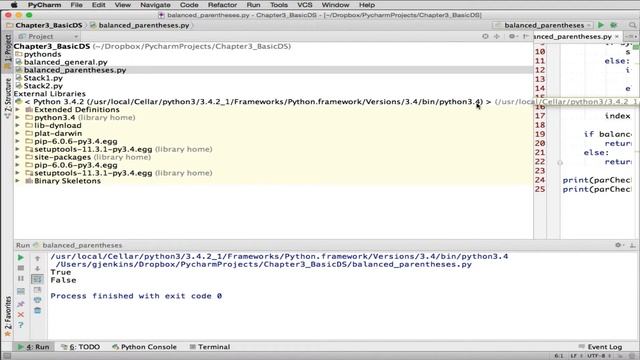
Task: Open Search Everywhere magnifier icon
Action: click(632, 25)
